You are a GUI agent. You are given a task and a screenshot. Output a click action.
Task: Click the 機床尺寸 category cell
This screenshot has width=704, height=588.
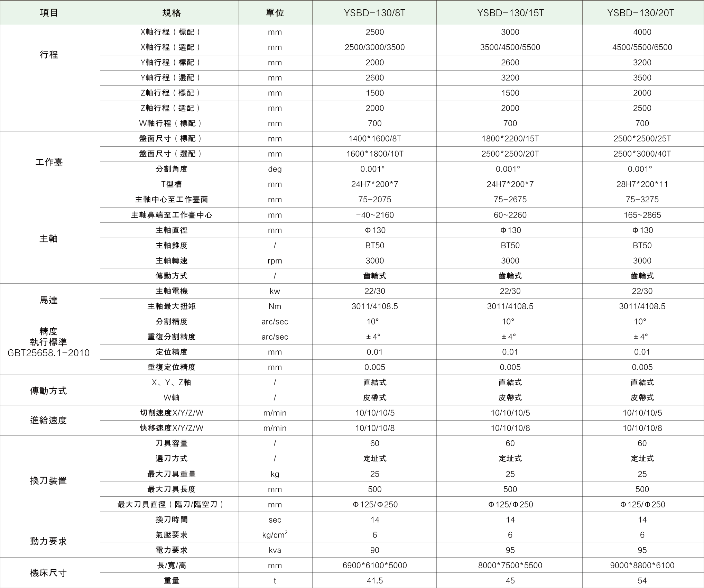point(48,573)
